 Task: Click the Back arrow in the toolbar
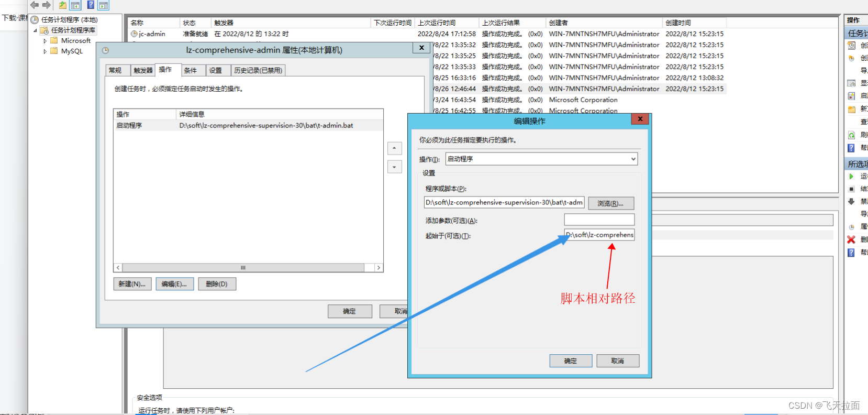point(35,5)
